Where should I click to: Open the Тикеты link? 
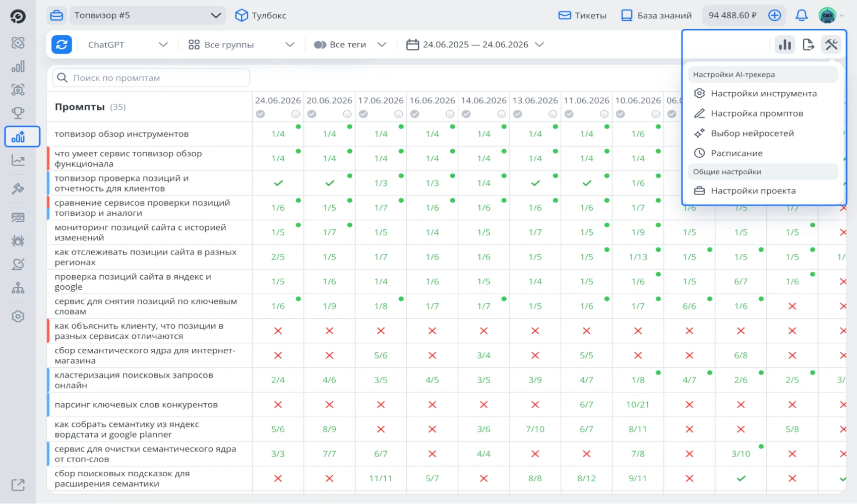(582, 16)
